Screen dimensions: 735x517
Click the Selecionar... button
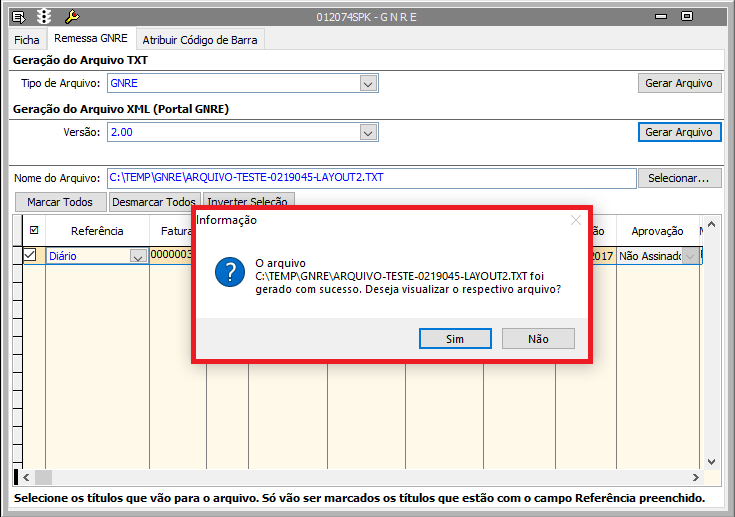679,178
